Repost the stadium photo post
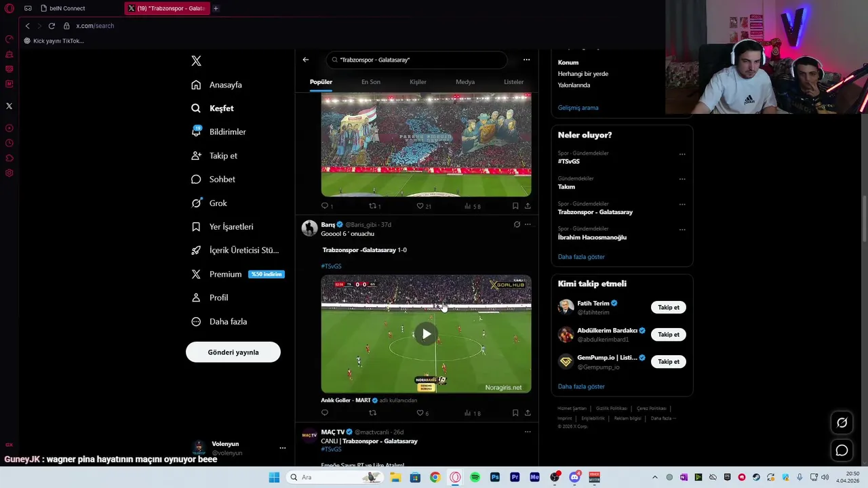 (372, 206)
